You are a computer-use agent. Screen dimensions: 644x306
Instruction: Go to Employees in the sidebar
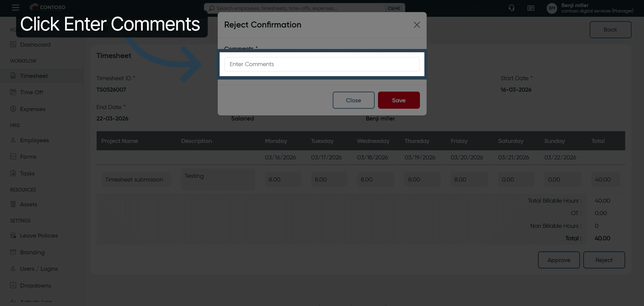tap(34, 140)
